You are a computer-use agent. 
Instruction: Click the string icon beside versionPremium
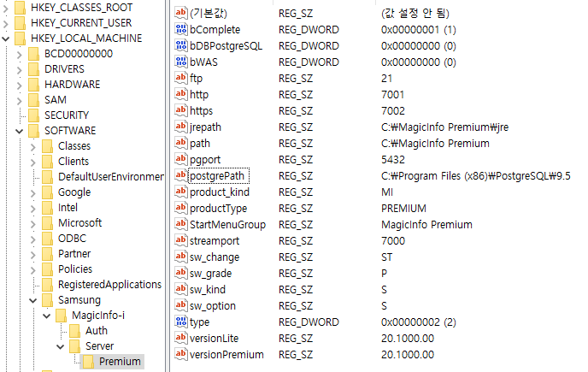[x=180, y=354]
